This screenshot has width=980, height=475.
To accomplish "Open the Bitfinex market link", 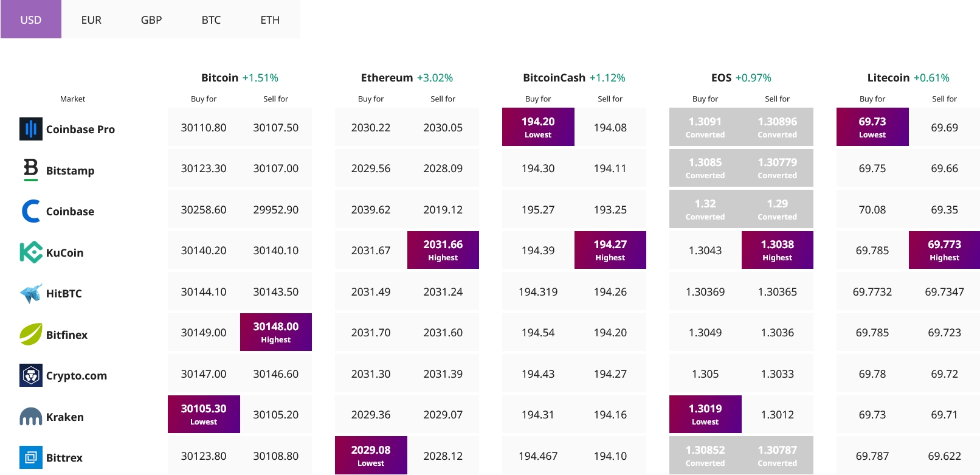I will tap(67, 335).
